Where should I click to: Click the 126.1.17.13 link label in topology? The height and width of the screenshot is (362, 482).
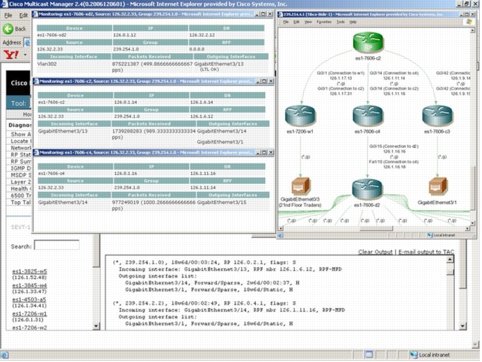[x=341, y=78]
